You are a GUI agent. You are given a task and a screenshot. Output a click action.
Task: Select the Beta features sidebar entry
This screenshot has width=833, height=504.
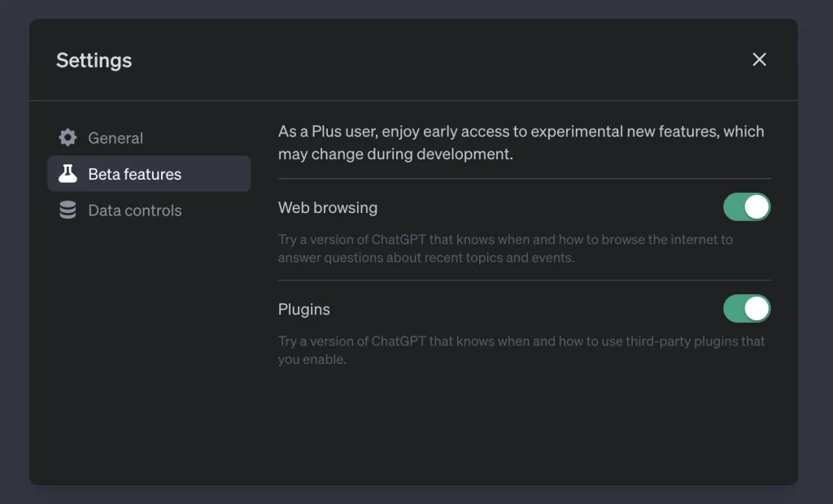(134, 173)
